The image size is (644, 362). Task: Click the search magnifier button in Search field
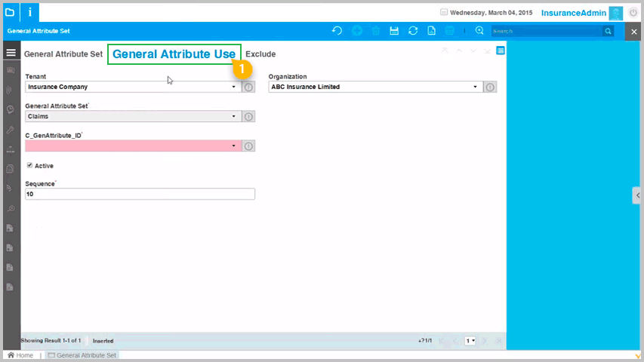(x=608, y=31)
